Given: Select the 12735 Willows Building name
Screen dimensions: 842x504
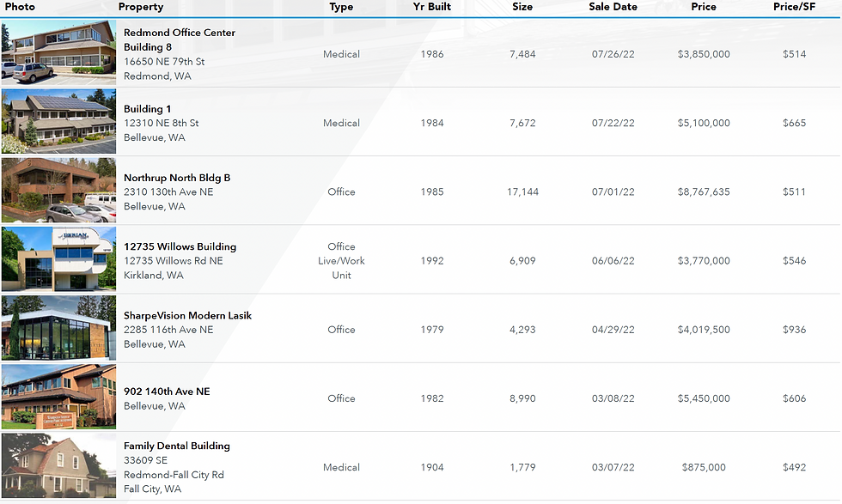Looking at the screenshot, I should [180, 246].
